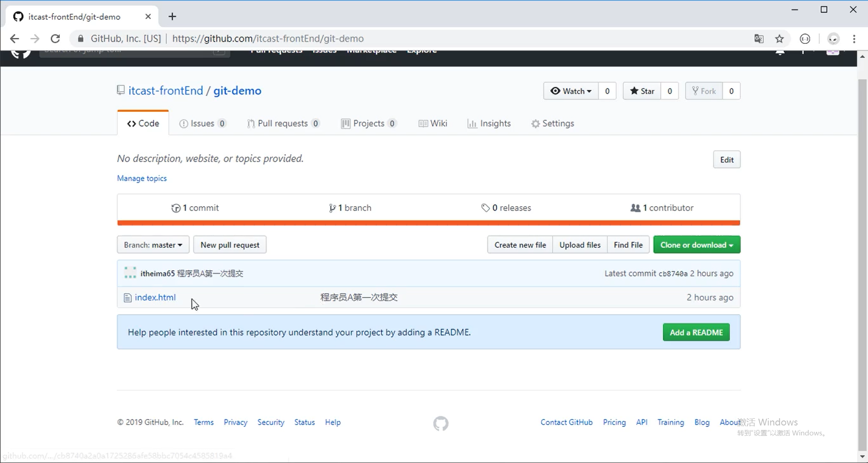Click the browser back arrow

click(x=14, y=38)
